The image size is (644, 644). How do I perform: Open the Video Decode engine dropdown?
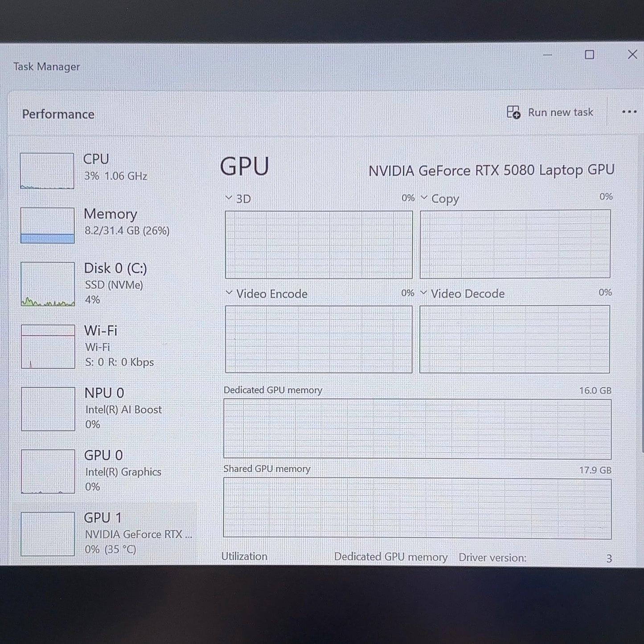(x=423, y=292)
